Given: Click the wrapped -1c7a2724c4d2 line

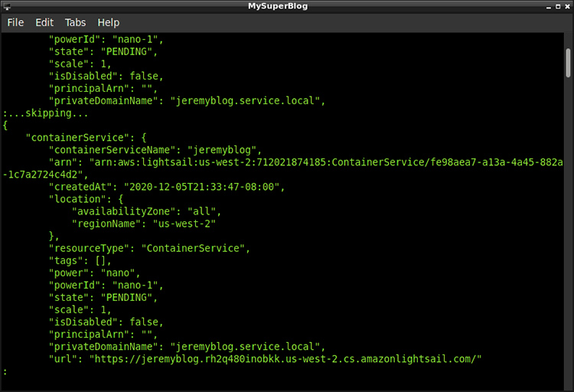Looking at the screenshot, I should [x=45, y=175].
